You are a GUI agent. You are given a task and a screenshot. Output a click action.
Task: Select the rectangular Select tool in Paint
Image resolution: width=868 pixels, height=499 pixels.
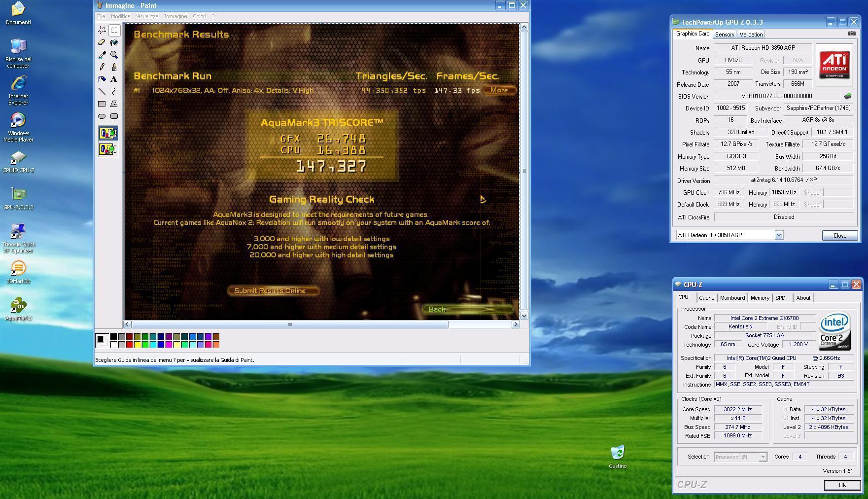tap(114, 30)
